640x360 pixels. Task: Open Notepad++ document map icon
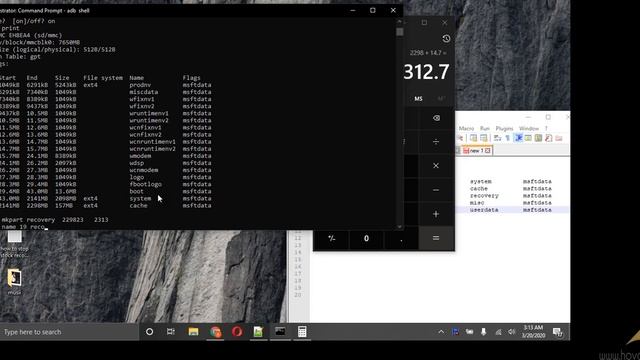538,138
